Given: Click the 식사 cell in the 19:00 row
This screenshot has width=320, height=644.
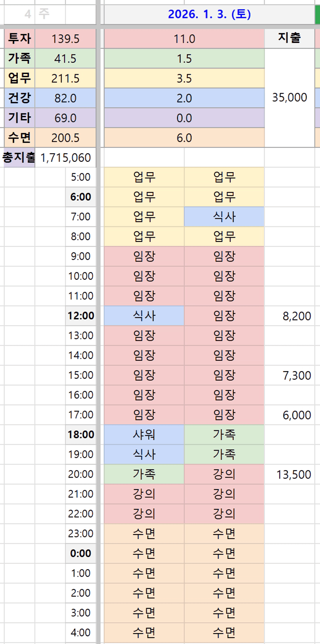Looking at the screenshot, I should [x=144, y=454].
